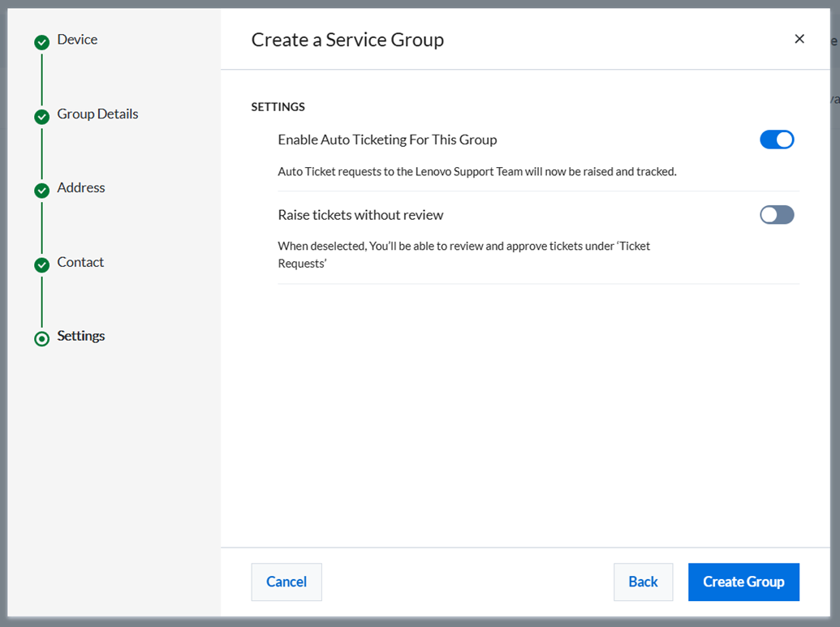This screenshot has width=840, height=627.
Task: Click the green checkmark icon beside Device
Action: tap(42, 42)
